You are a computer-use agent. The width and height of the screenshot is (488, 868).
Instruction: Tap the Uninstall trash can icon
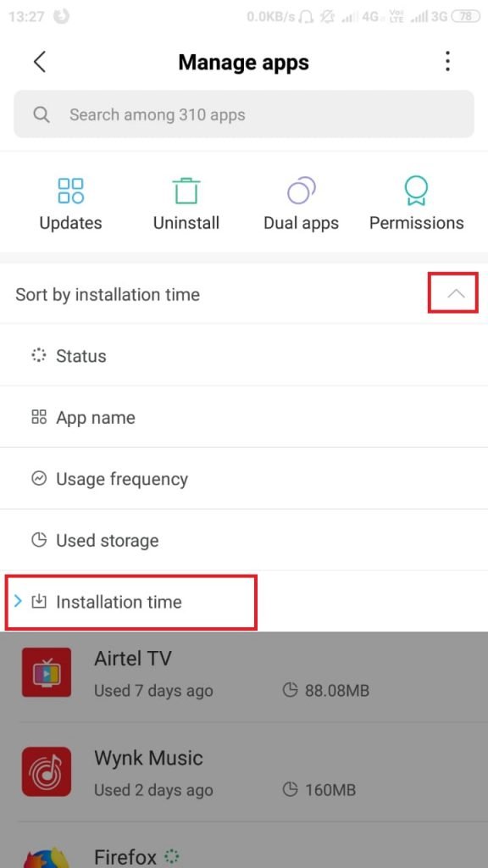tap(186, 191)
